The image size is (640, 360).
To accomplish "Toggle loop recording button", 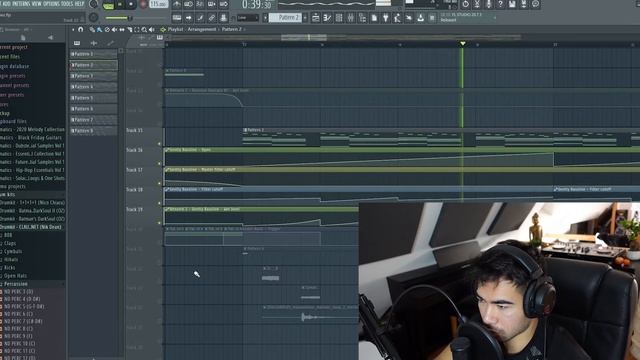I will [x=223, y=4].
